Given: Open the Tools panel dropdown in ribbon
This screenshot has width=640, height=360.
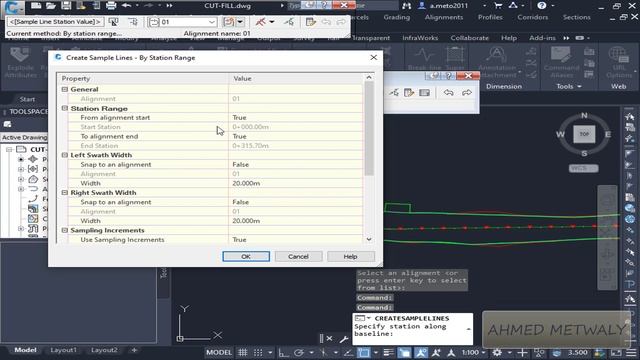Looking at the screenshot, I should (x=569, y=87).
